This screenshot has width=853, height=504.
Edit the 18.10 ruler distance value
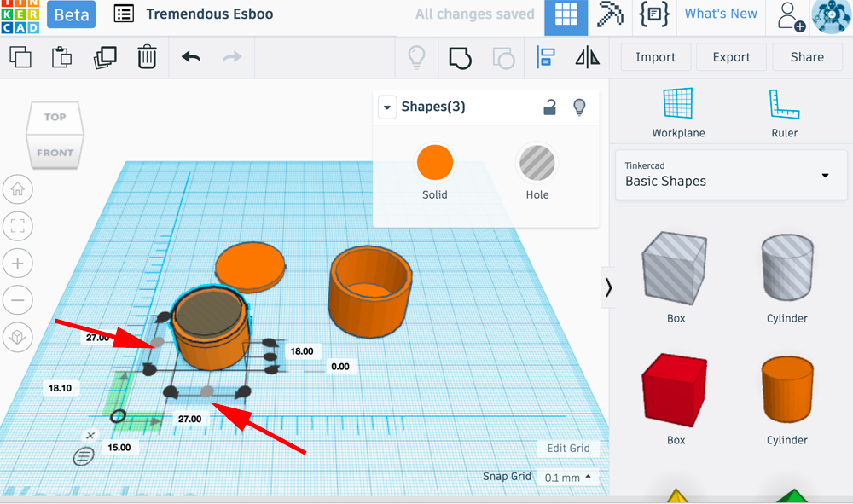(x=60, y=388)
